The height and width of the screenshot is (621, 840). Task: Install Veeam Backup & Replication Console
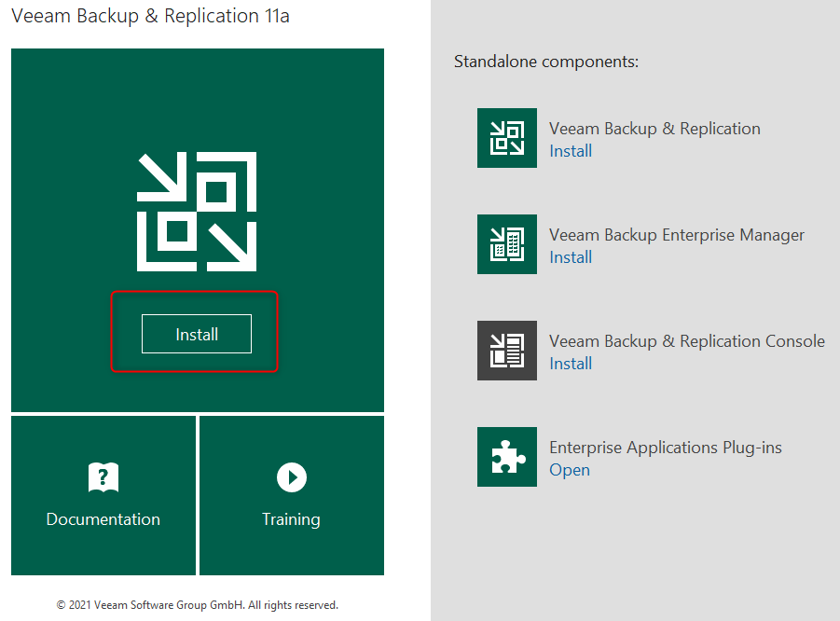571,364
